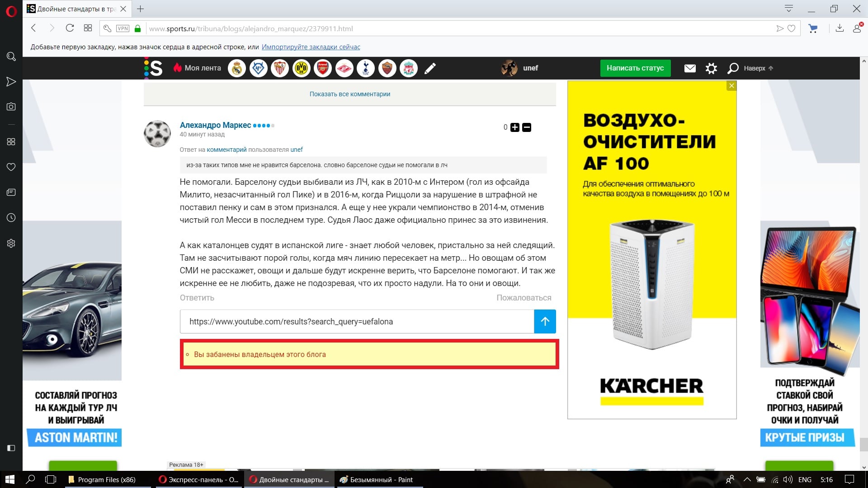Click the Real Madrid club badge

point(236,68)
